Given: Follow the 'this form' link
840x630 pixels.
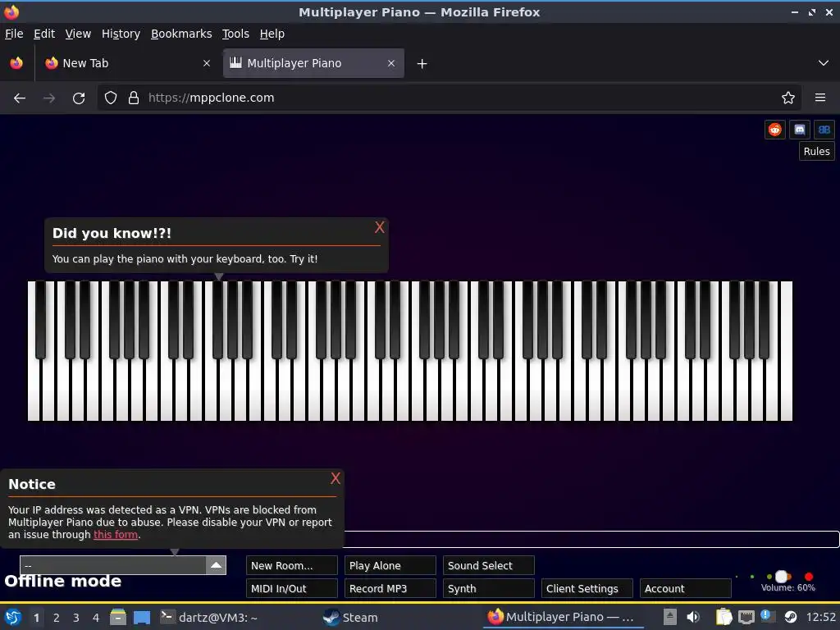Looking at the screenshot, I should click(x=116, y=535).
